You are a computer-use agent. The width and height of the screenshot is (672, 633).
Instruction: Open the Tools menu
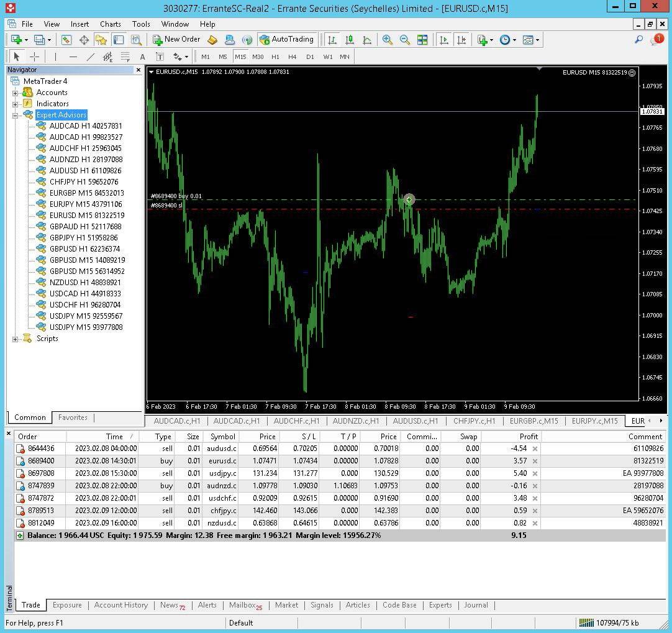pyautogui.click(x=141, y=24)
